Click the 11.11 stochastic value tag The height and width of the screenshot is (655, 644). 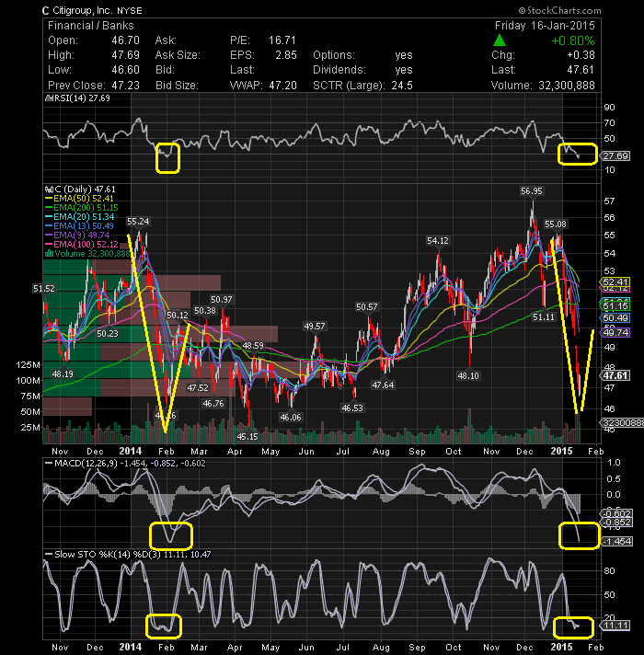tap(615, 626)
